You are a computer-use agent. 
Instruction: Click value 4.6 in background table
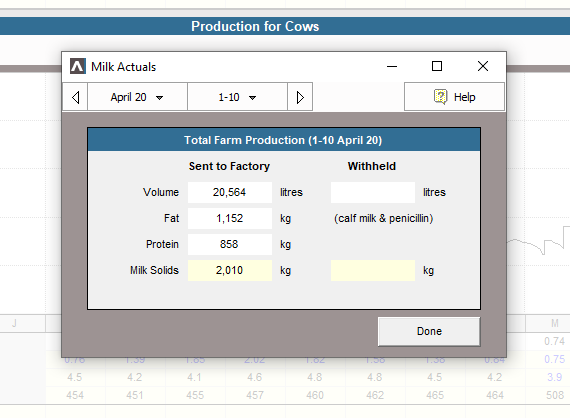click(254, 377)
